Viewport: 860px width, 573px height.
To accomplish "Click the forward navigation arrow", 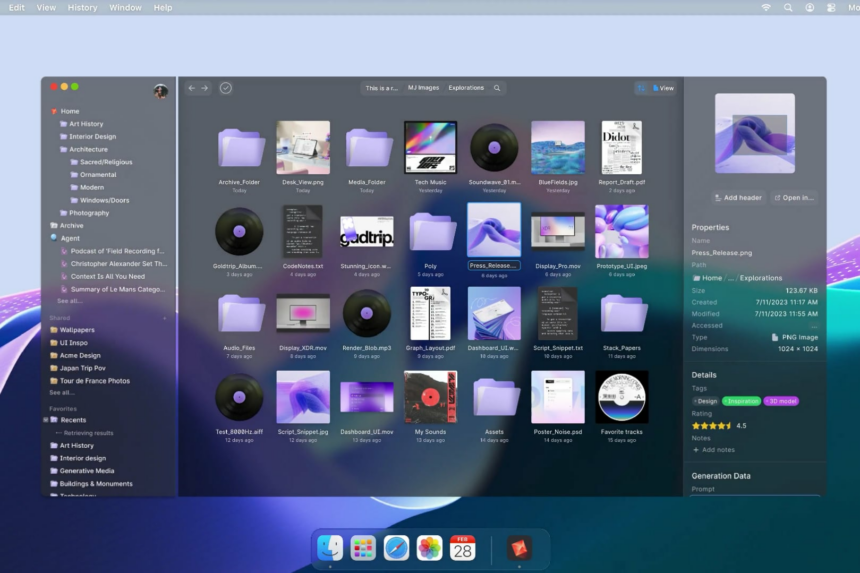I will (x=205, y=88).
